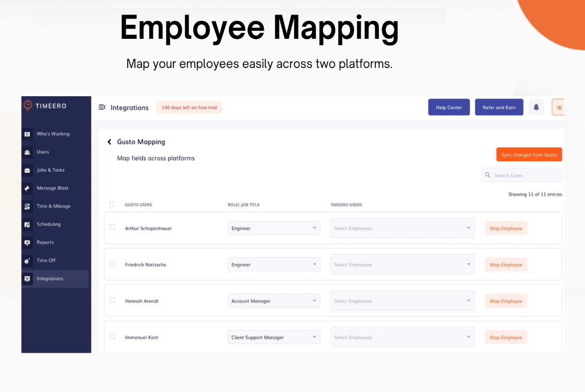Viewport: 585px width, 392px height.
Task: Click Map Employee for Immanuel Kant
Action: tap(506, 337)
